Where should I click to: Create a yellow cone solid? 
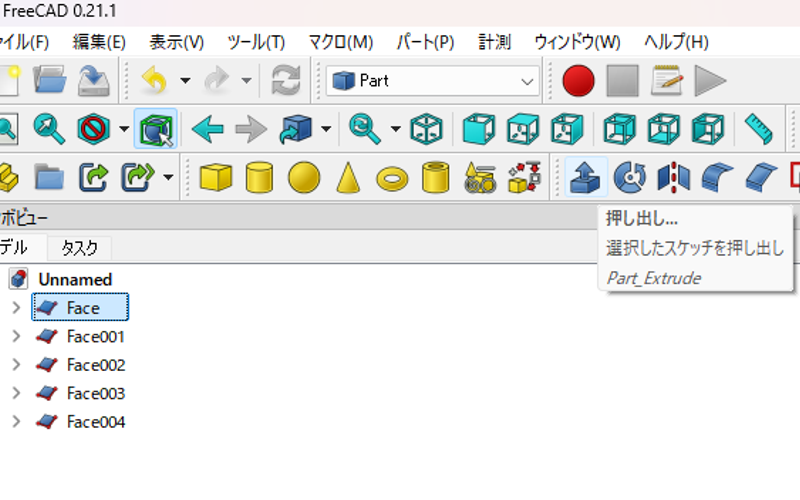(348, 178)
